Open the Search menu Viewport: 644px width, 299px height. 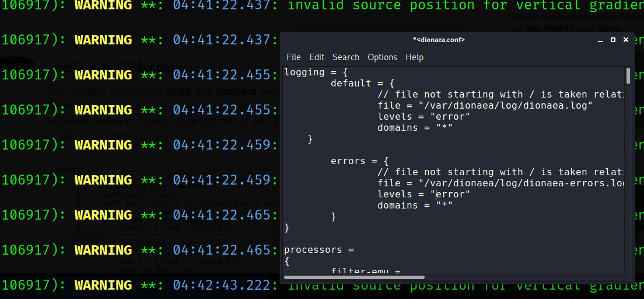[346, 57]
